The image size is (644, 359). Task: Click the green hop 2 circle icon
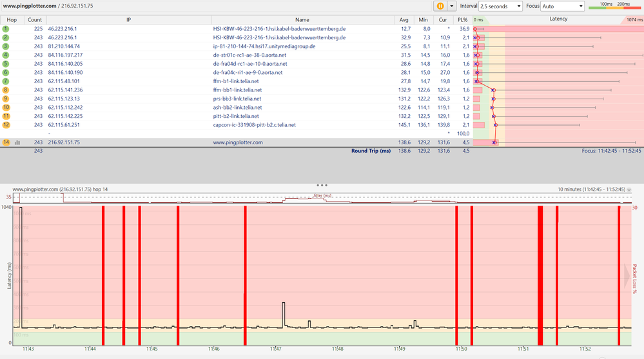pyautogui.click(x=5, y=37)
